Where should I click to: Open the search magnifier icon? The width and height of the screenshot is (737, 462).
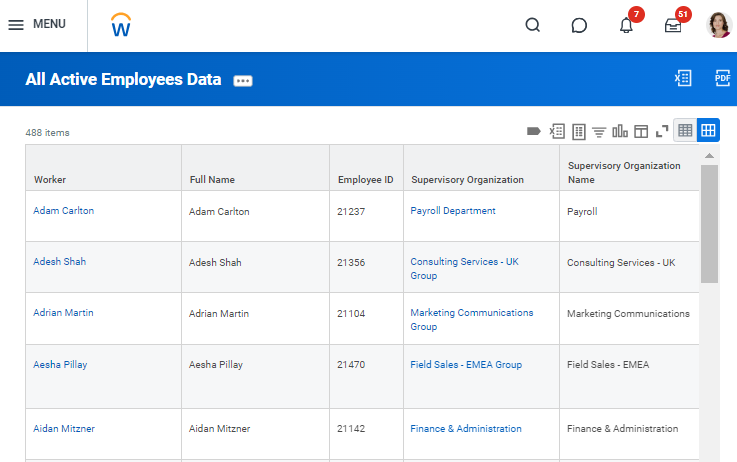pyautogui.click(x=533, y=25)
